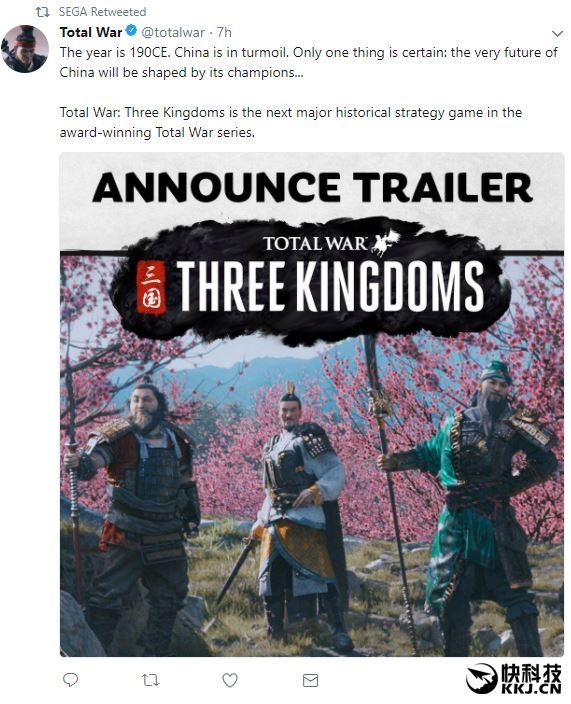Image resolution: width=571 pixels, height=704 pixels.
Task: Click the reply speech bubble icon
Action: (70, 680)
